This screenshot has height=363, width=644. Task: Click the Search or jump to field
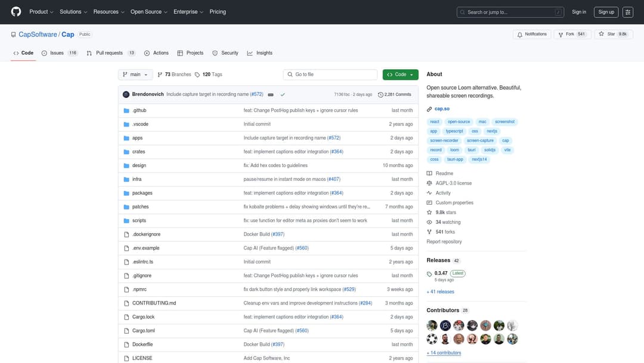510,12
